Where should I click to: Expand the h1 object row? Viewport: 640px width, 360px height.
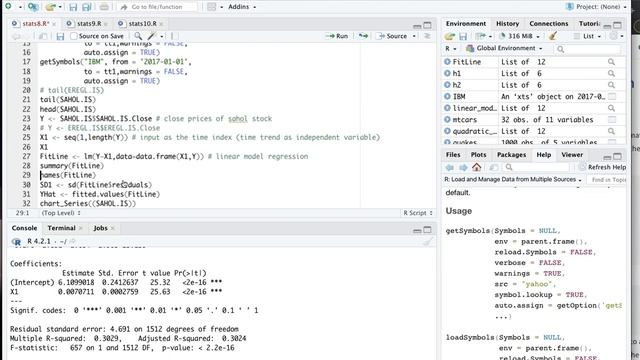[x=447, y=73]
